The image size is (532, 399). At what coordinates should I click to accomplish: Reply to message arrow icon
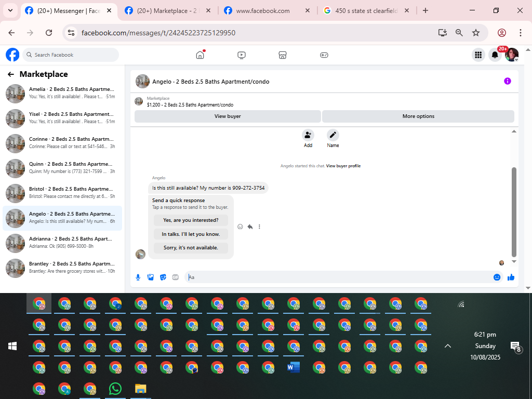250,227
